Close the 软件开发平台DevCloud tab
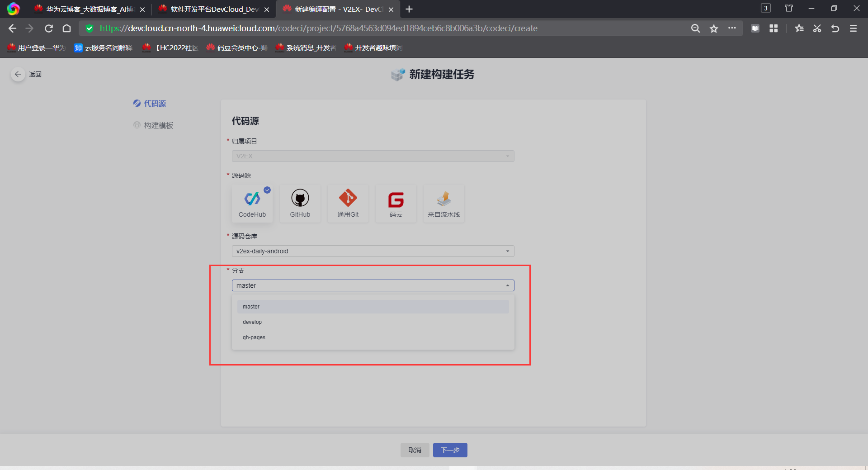 (267, 9)
